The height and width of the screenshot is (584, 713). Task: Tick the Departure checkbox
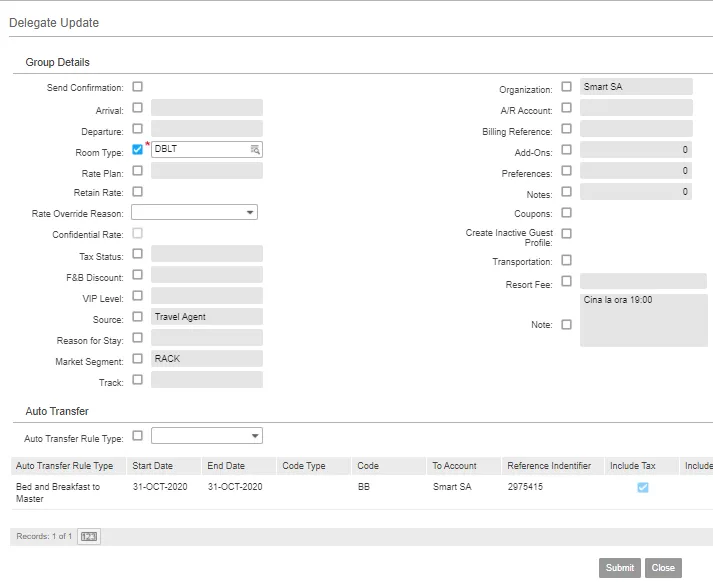(137, 129)
